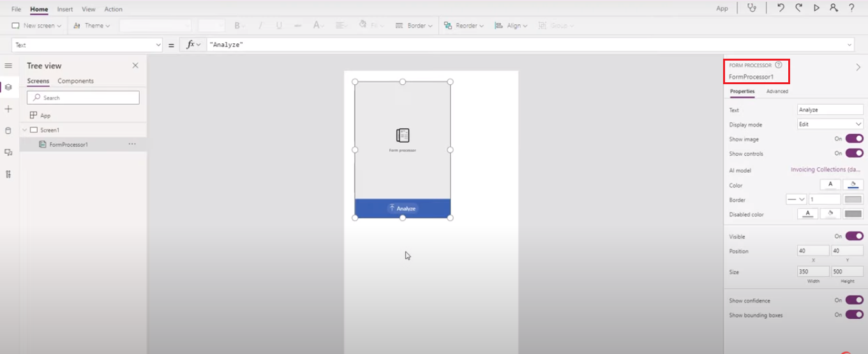Click the Undo arrow icon
The height and width of the screenshot is (354, 868).
point(781,8)
